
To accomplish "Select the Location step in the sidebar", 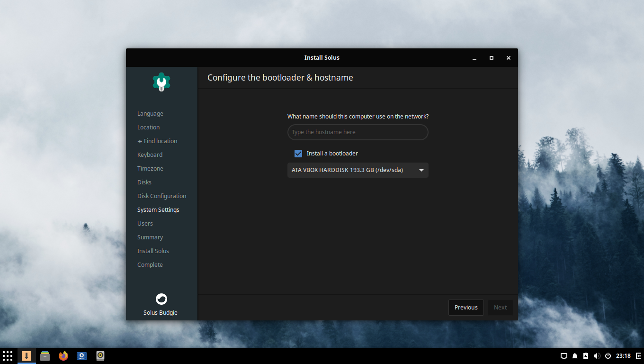I will click(148, 127).
